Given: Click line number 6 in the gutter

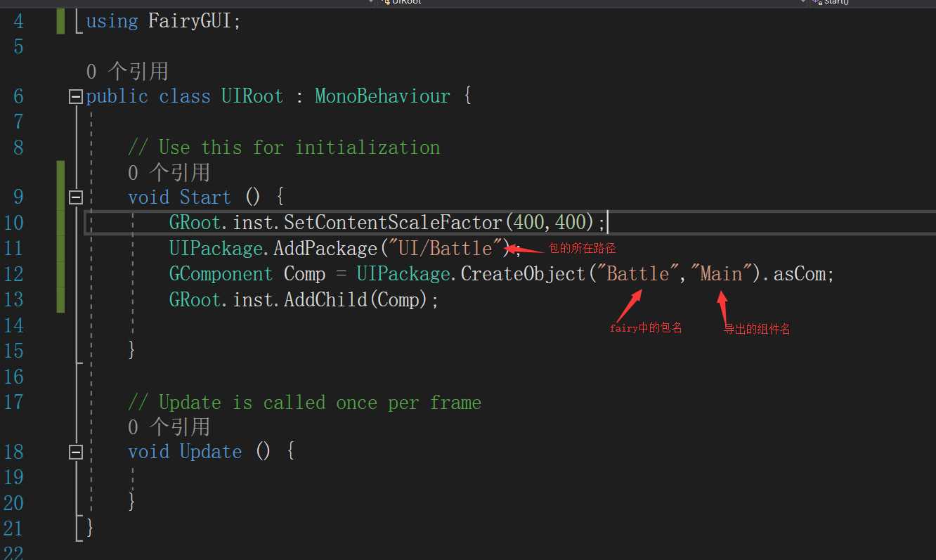Looking at the screenshot, I should click(x=18, y=96).
